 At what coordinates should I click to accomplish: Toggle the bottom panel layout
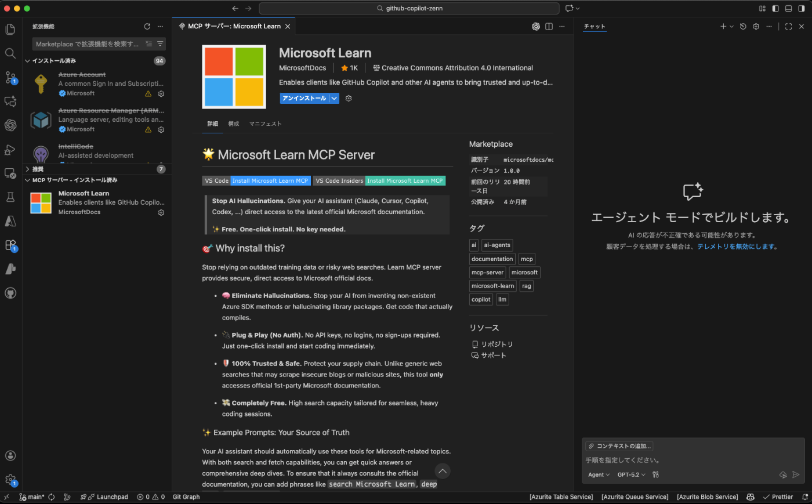788,9
